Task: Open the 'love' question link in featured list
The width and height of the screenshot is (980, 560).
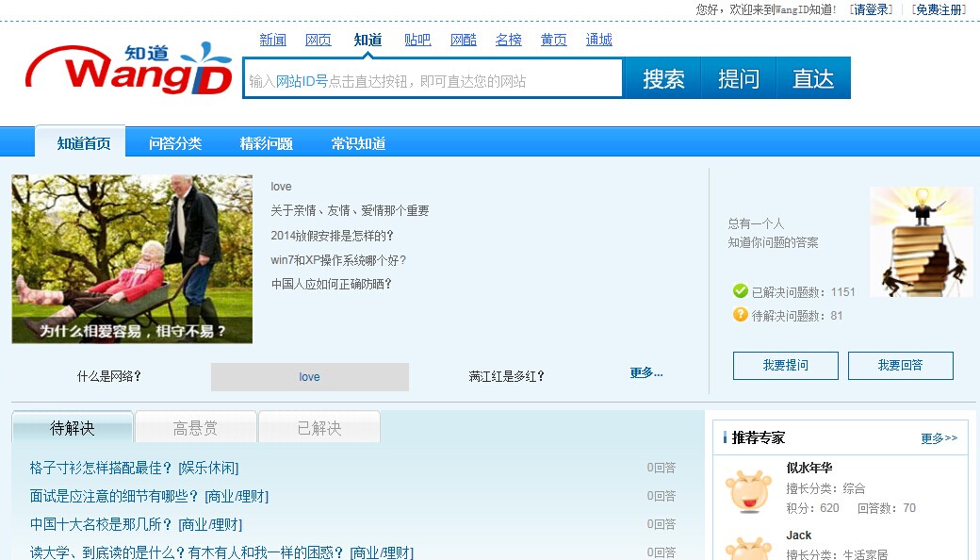Action: point(281,187)
